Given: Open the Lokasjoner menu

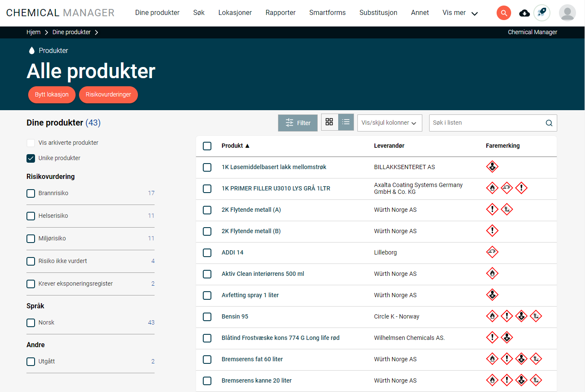Looking at the screenshot, I should coord(235,13).
